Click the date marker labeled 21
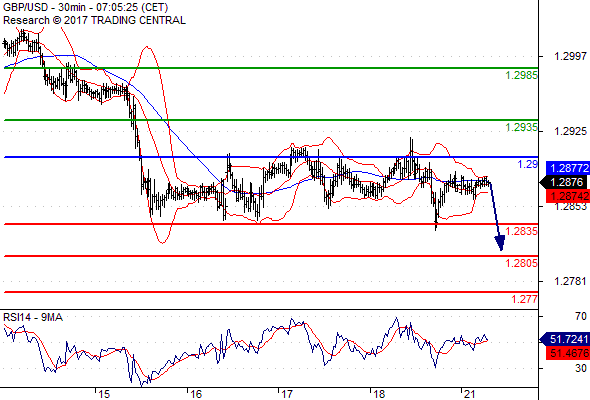590x400 pixels. 469,394
